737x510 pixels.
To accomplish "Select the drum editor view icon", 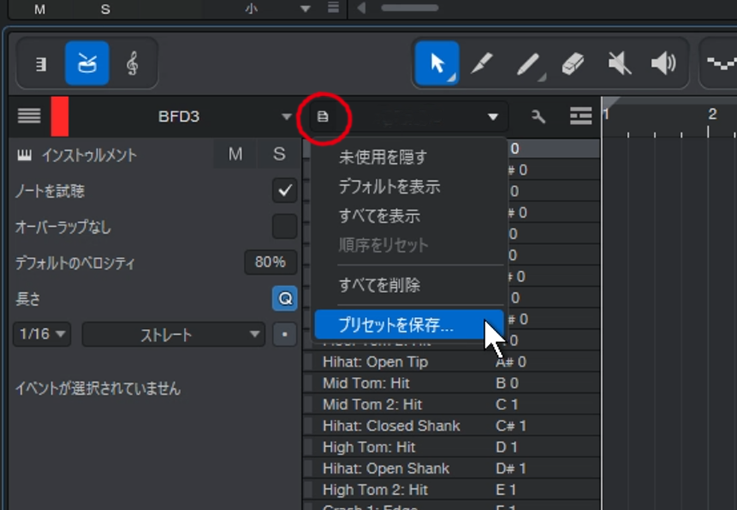I will [x=87, y=63].
